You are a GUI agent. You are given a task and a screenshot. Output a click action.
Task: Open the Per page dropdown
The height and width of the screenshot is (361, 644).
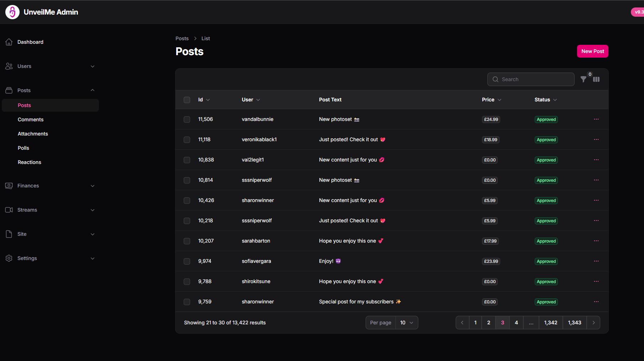coord(406,323)
